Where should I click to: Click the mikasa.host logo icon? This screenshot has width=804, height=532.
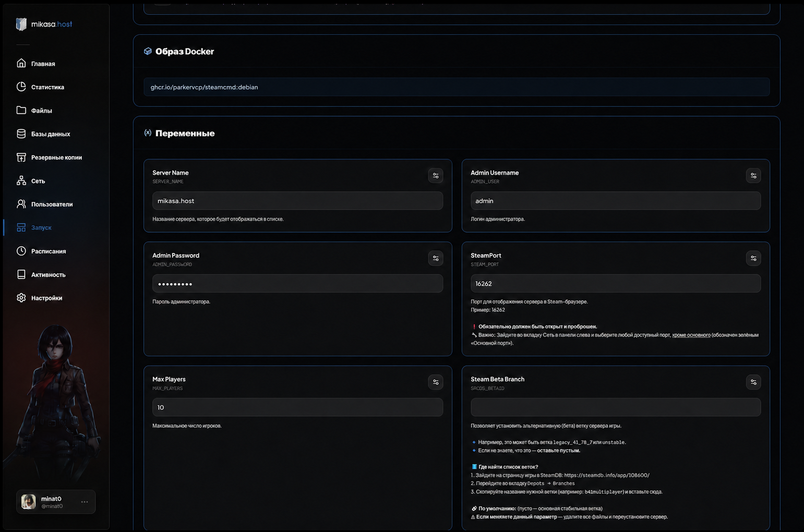coord(21,24)
